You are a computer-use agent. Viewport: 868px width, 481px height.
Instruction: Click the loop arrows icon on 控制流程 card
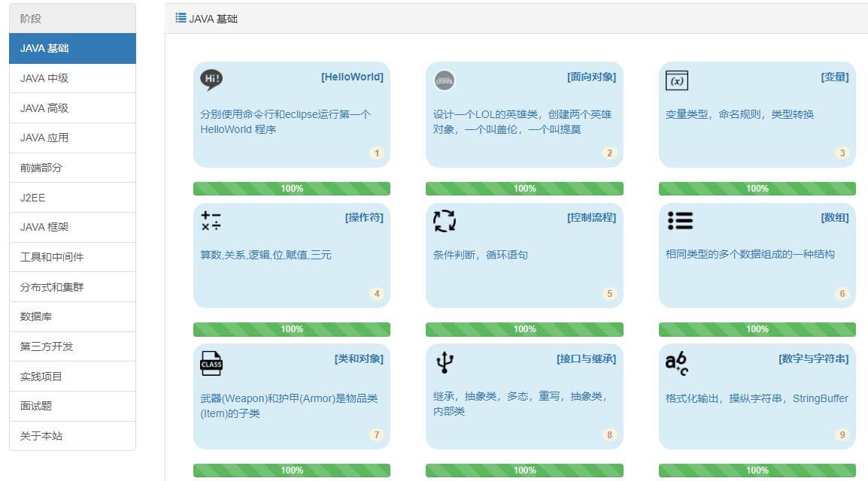444,221
